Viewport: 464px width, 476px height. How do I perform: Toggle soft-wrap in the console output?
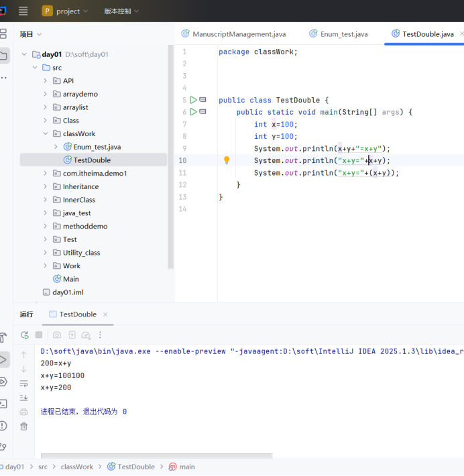pyautogui.click(x=24, y=383)
